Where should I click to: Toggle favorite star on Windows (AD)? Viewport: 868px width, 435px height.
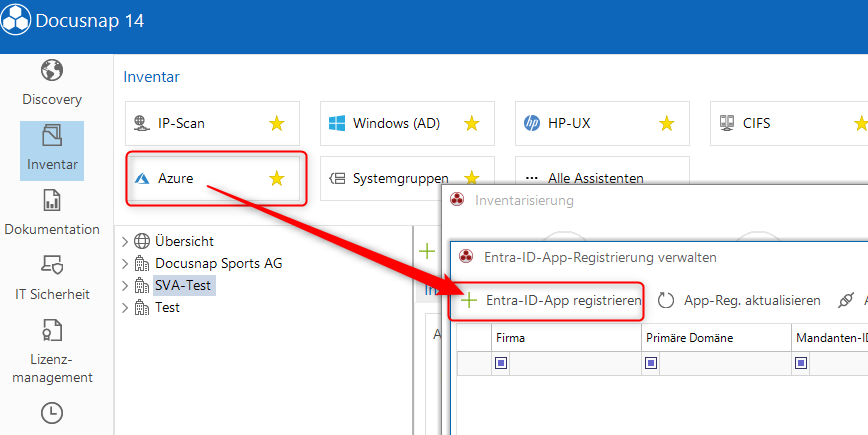click(x=472, y=124)
